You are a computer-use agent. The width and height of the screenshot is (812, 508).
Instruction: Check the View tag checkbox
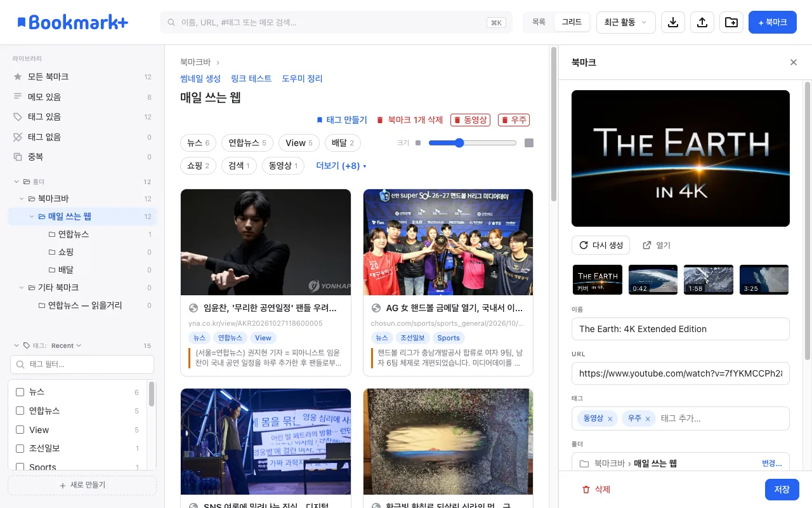pyautogui.click(x=20, y=430)
